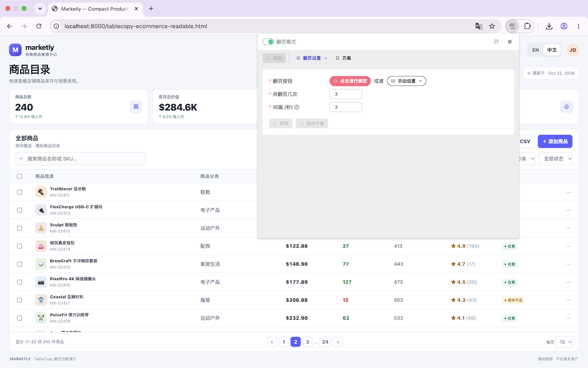Reload the page using refresh icon
The width and height of the screenshot is (588, 368).
tap(39, 26)
